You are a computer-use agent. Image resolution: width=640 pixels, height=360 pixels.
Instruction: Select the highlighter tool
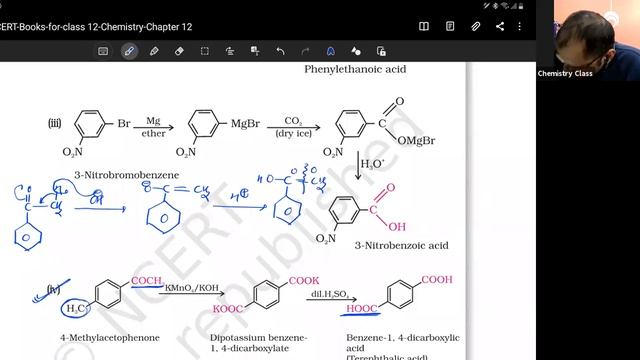[154, 51]
